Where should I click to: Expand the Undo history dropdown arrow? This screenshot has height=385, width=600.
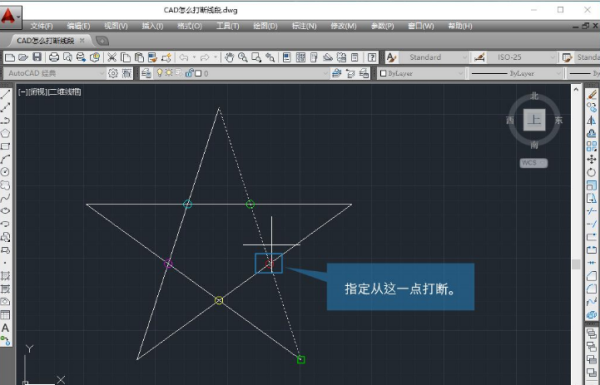pyautogui.click(x=194, y=57)
